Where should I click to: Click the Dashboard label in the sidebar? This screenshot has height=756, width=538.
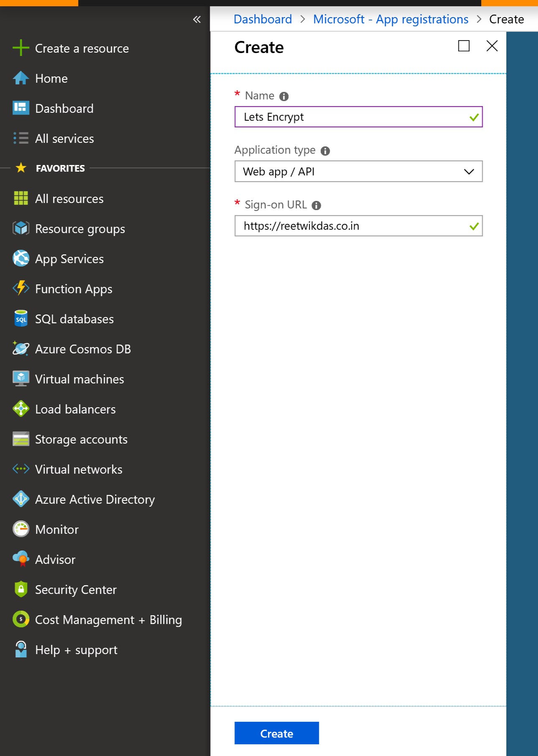64,109
